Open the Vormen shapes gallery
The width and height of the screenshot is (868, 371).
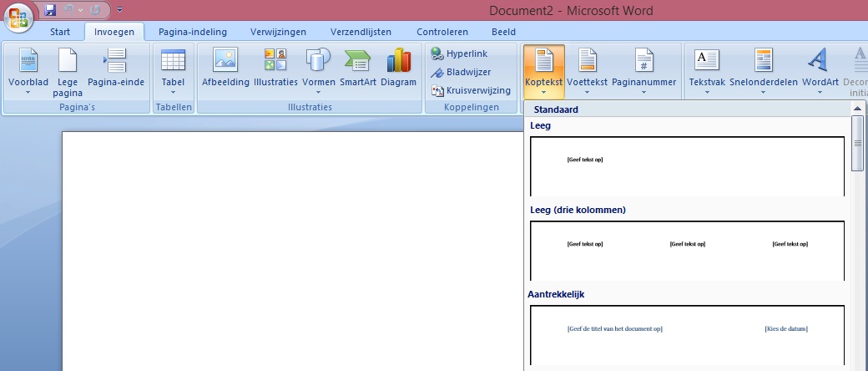pos(318,71)
